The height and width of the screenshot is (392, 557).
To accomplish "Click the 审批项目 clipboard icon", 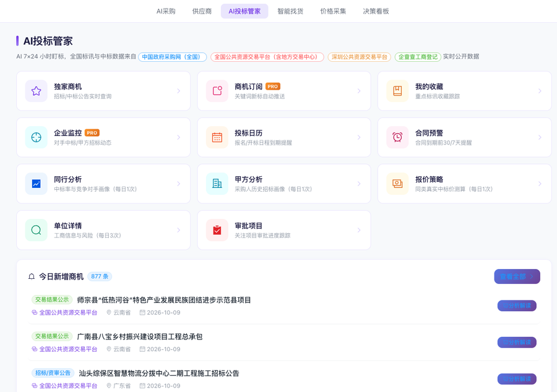I will (217, 230).
